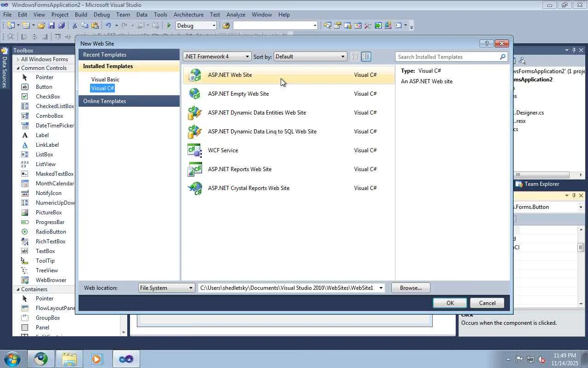Click the dialog Help question mark button
The width and height of the screenshot is (588, 368).
coord(486,43)
